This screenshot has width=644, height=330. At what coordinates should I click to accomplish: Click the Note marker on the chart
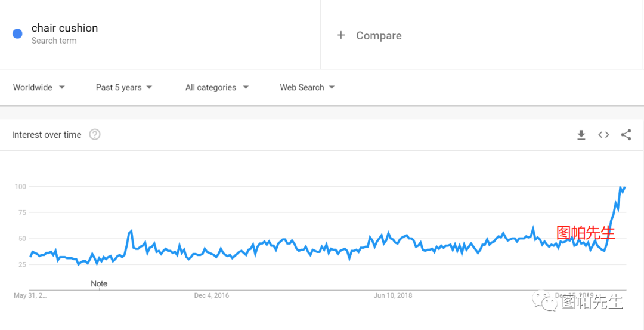pos(99,283)
